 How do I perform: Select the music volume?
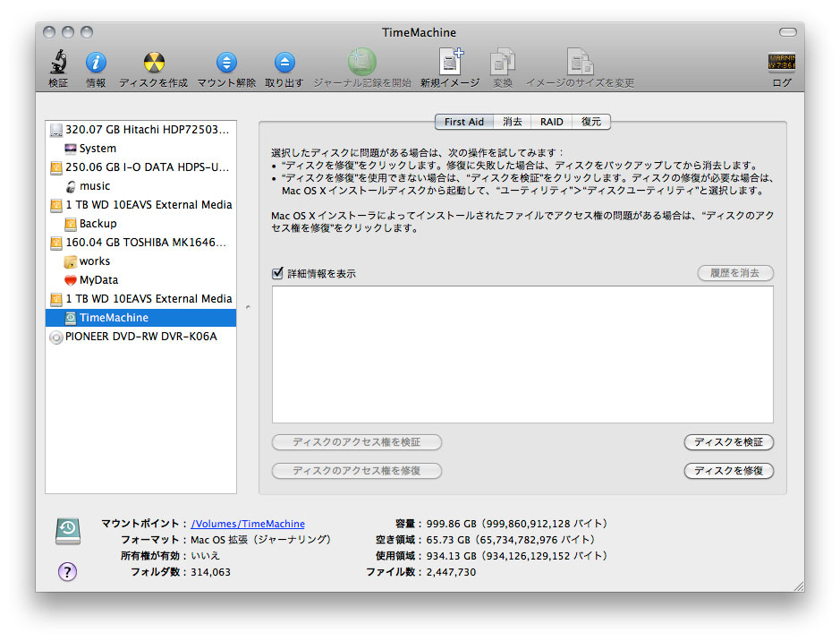coord(140,186)
